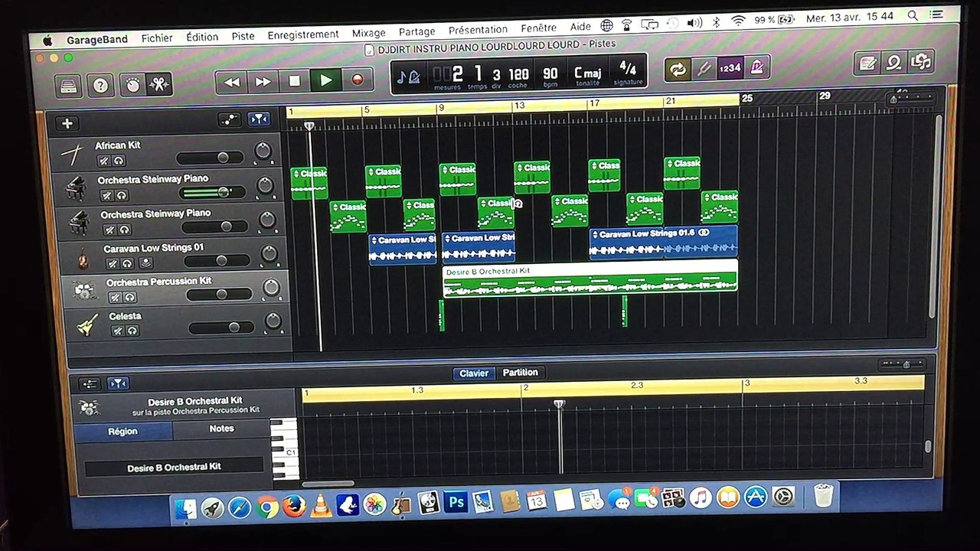Switch to the Clavier editor tab

(x=473, y=373)
